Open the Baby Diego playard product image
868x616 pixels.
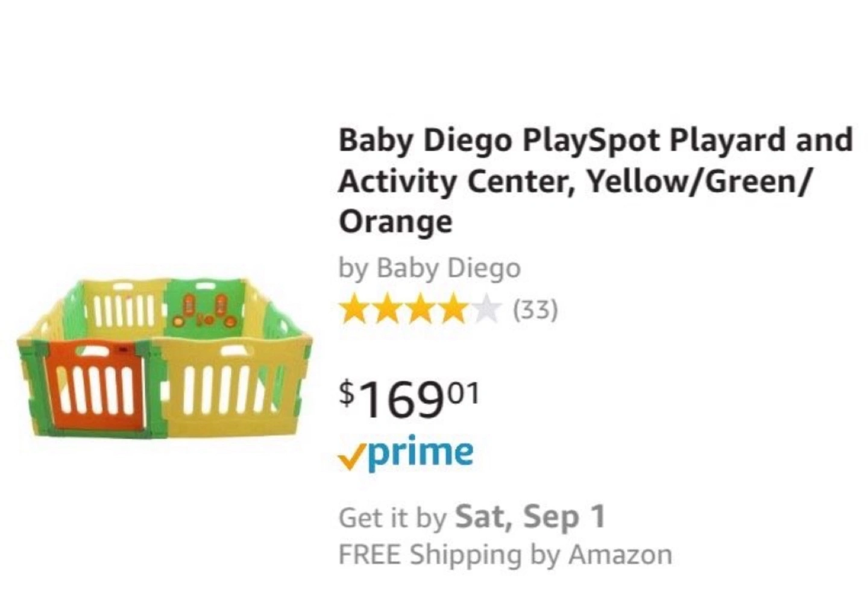[164, 359]
